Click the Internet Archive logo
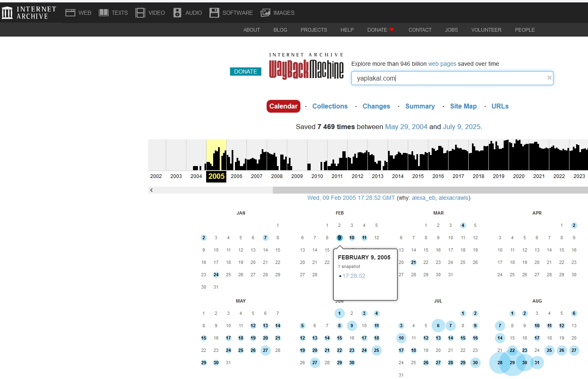Image resolution: width=588 pixels, height=379 pixels. pos(29,13)
